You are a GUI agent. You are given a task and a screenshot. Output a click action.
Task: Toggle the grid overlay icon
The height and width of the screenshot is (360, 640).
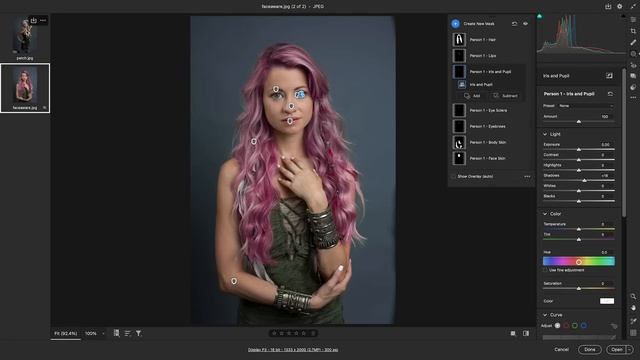coord(633,333)
